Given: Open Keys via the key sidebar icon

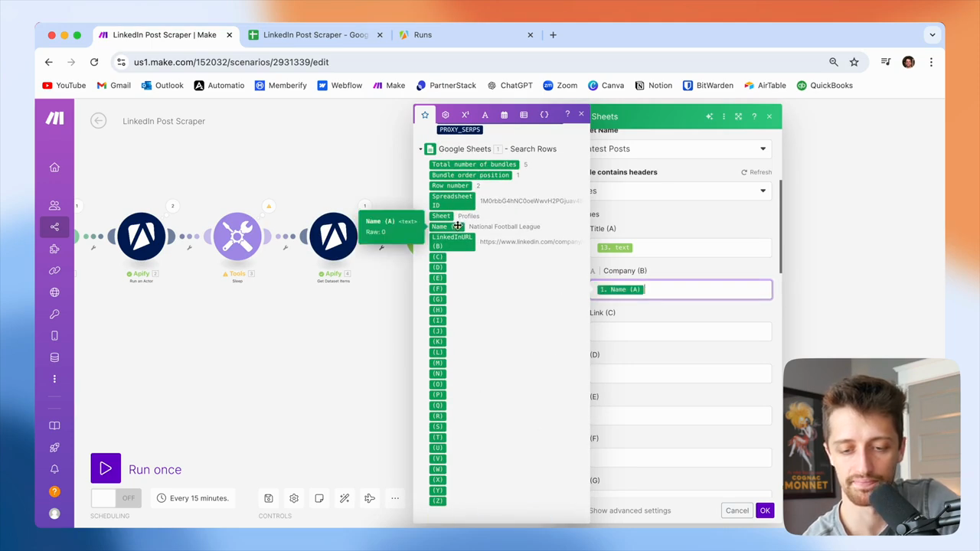Looking at the screenshot, I should point(54,314).
